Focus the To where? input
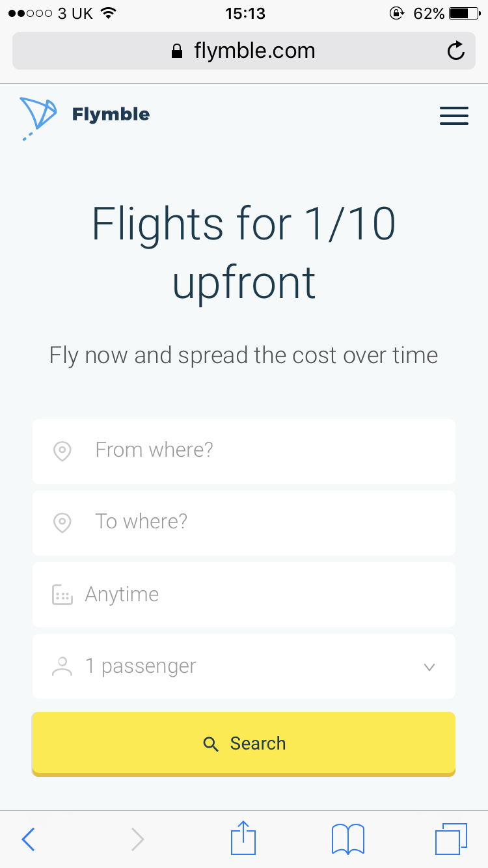 (x=260, y=522)
